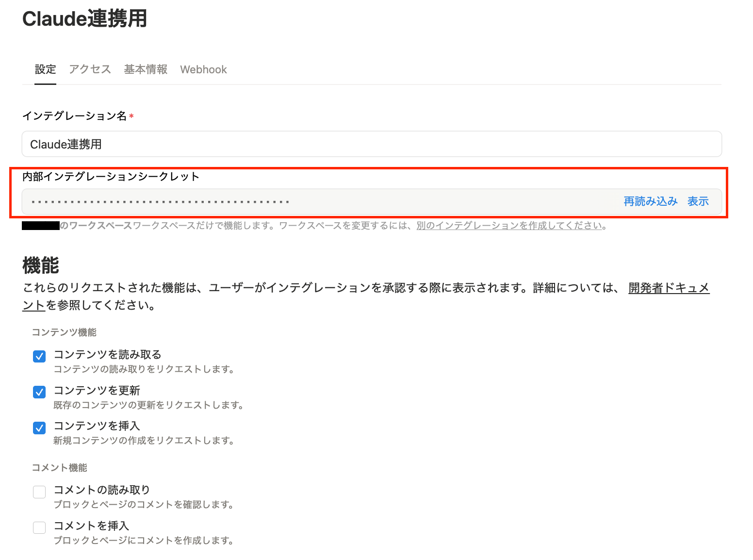Click the ブロックとページにコメントを作成します description
The image size is (753, 560).
144,541
